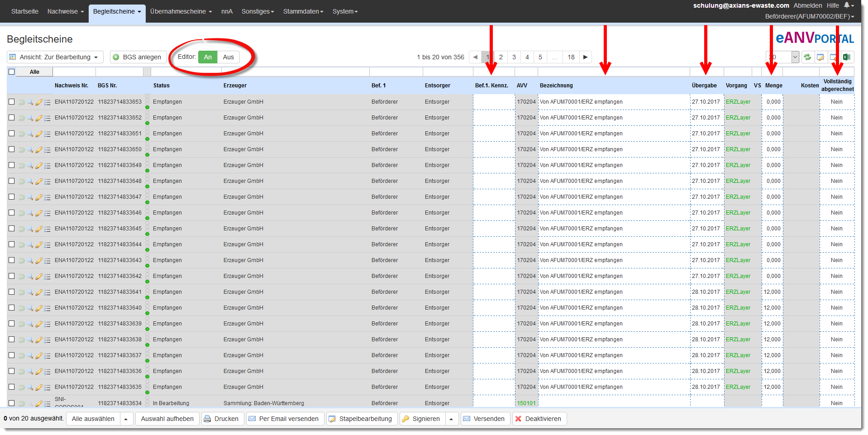
Task: Sort by the Übergabe column header
Action: (x=704, y=86)
